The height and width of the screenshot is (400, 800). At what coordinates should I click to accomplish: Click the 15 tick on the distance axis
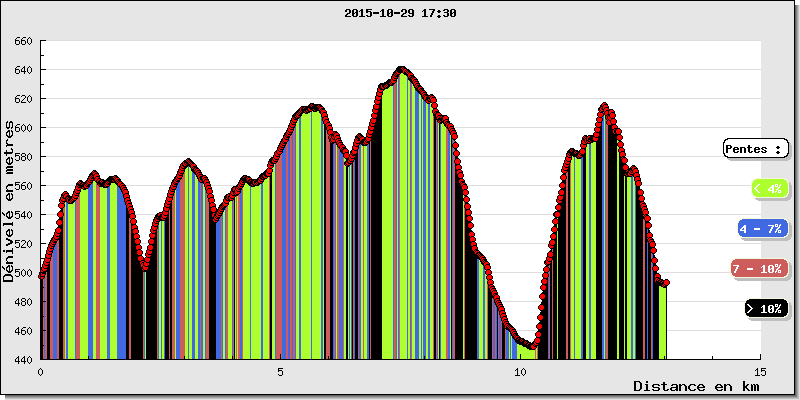point(760,372)
